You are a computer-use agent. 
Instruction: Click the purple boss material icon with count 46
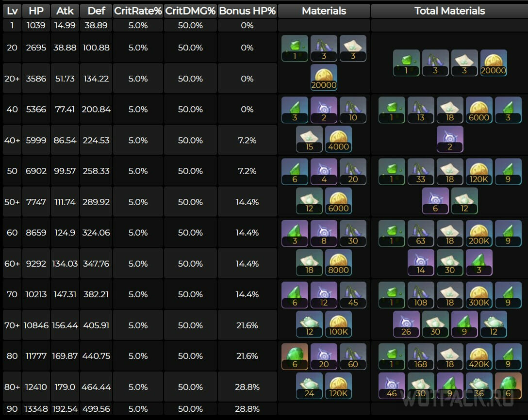coord(392,386)
